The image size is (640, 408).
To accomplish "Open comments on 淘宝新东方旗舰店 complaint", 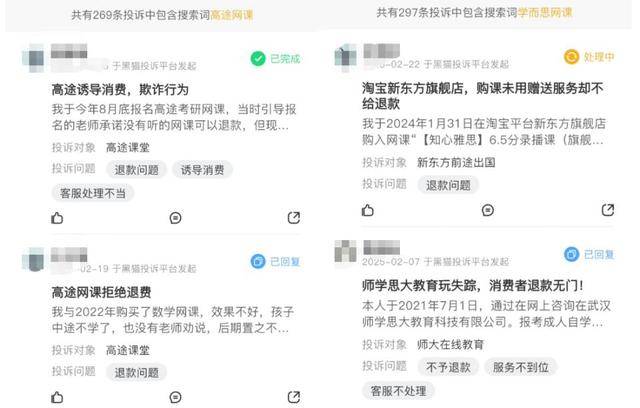I will click(x=488, y=210).
